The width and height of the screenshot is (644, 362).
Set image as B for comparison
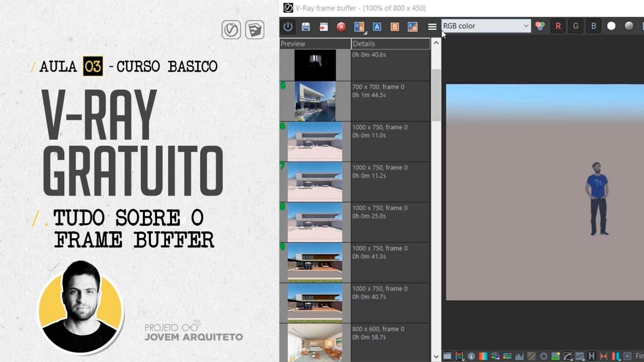[x=394, y=27]
